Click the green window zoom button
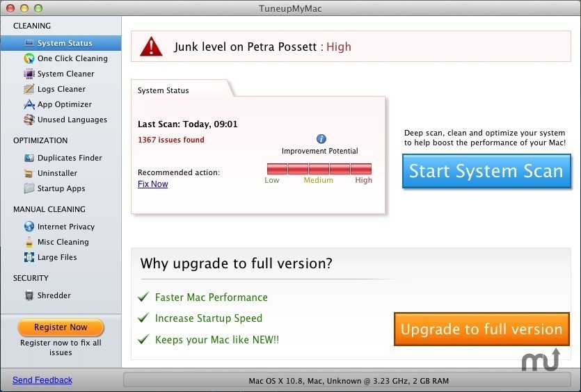The width and height of the screenshot is (581, 392). pyautogui.click(x=38, y=8)
